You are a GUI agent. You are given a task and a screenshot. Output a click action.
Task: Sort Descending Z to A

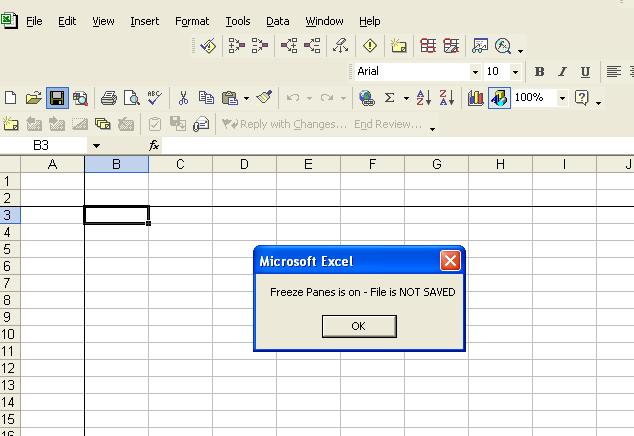click(446, 98)
